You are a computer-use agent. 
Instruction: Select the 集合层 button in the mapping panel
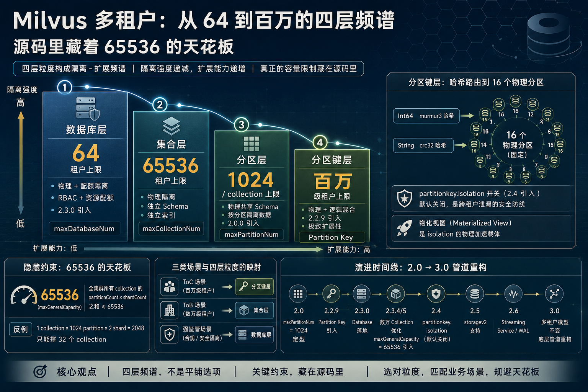tap(255, 310)
